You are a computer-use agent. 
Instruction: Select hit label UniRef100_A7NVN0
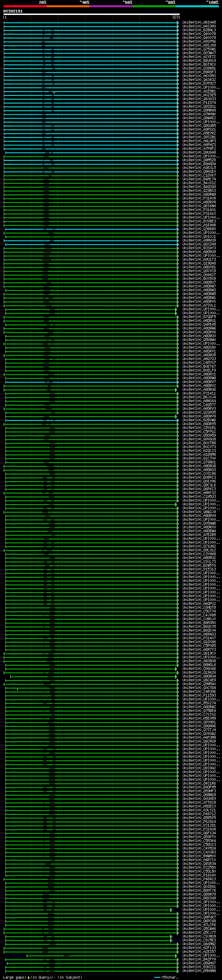(x=199, y=114)
